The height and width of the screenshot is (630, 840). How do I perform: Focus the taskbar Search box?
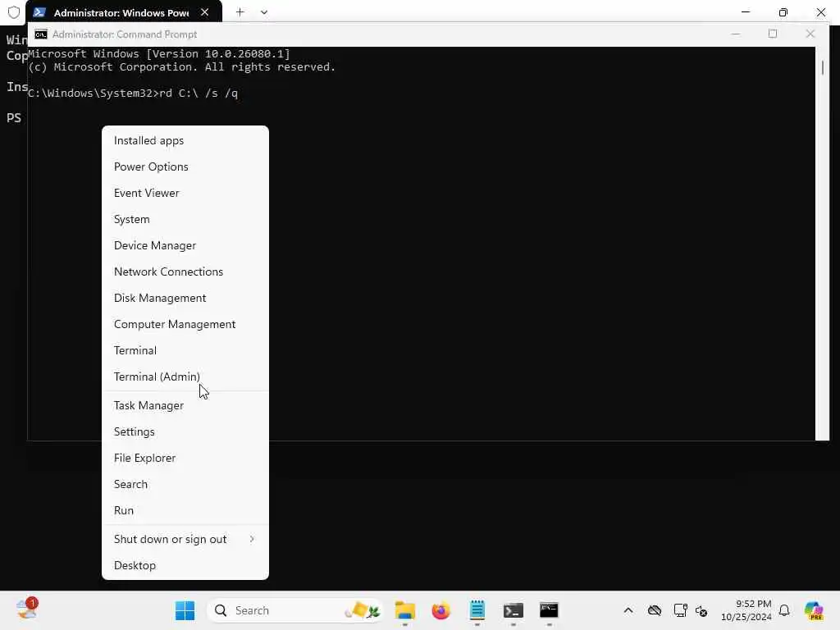(295, 610)
